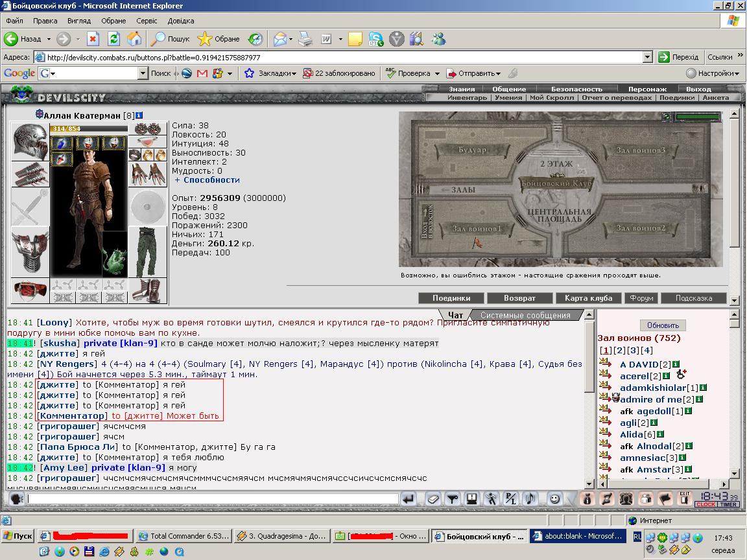Toggle between CLOCK and TIMER display
Screen dimensions: 747x560
coord(717,504)
